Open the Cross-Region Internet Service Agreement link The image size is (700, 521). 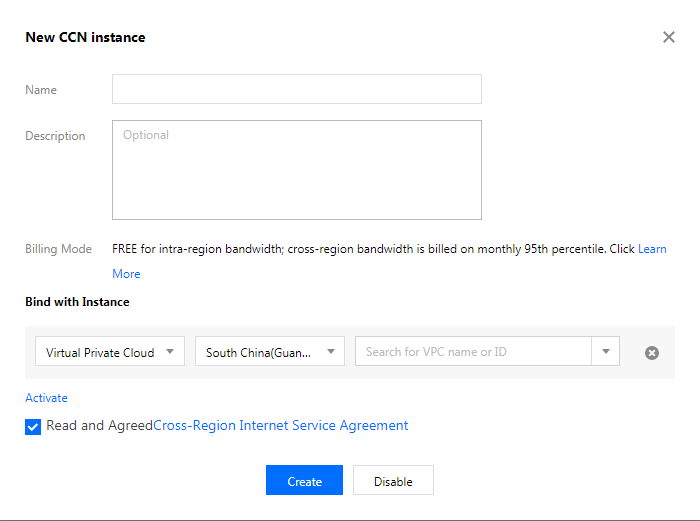[x=280, y=425]
